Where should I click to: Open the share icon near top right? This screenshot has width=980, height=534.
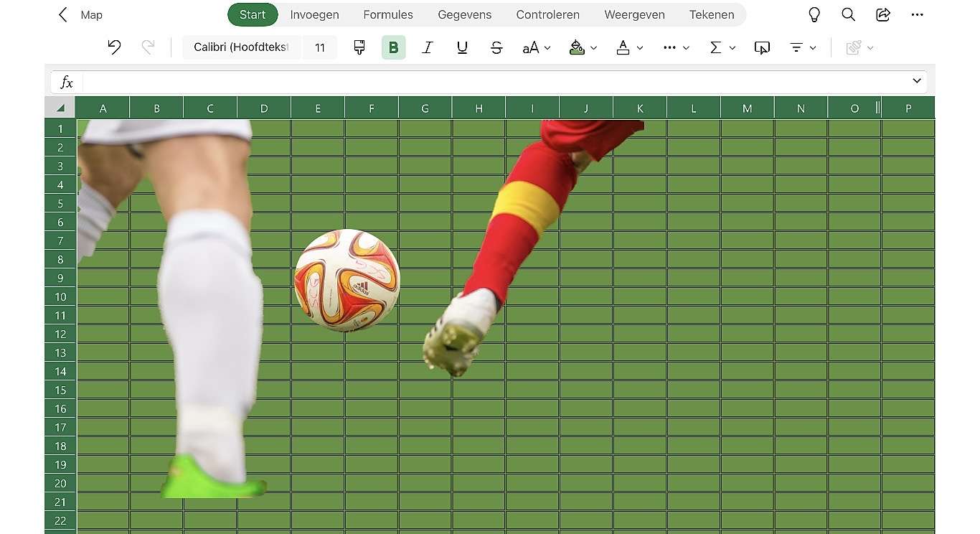point(883,14)
